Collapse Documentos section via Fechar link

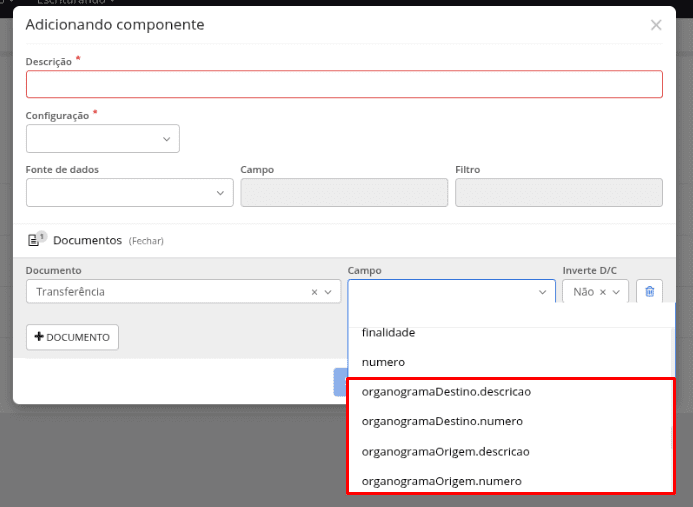point(146,241)
